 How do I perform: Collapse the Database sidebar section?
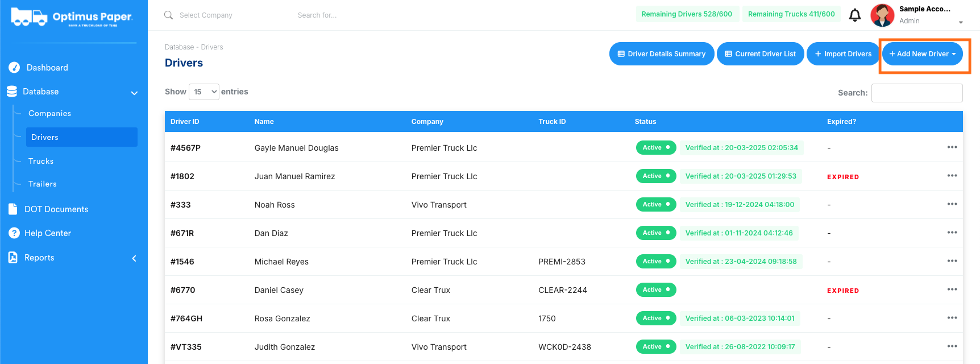[x=134, y=93]
